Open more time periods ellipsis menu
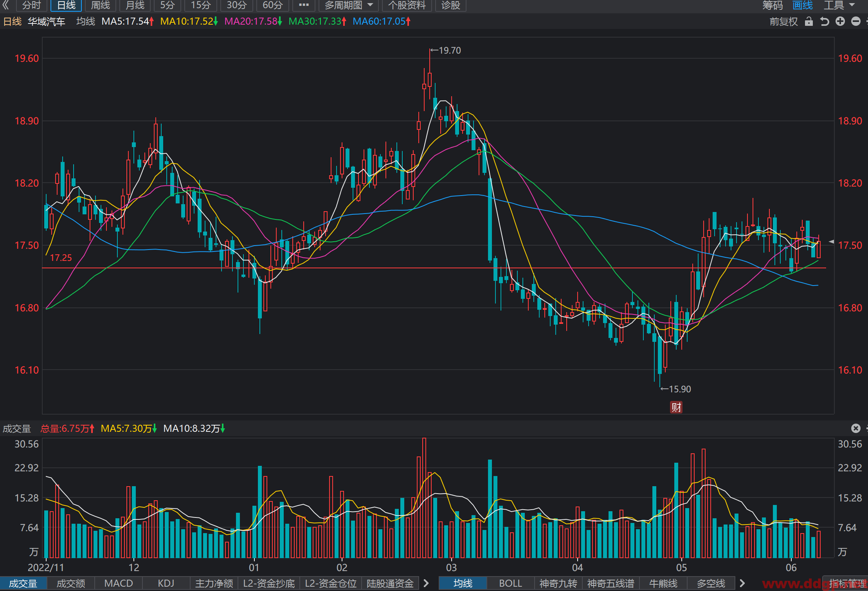This screenshot has width=868, height=591. tap(304, 5)
